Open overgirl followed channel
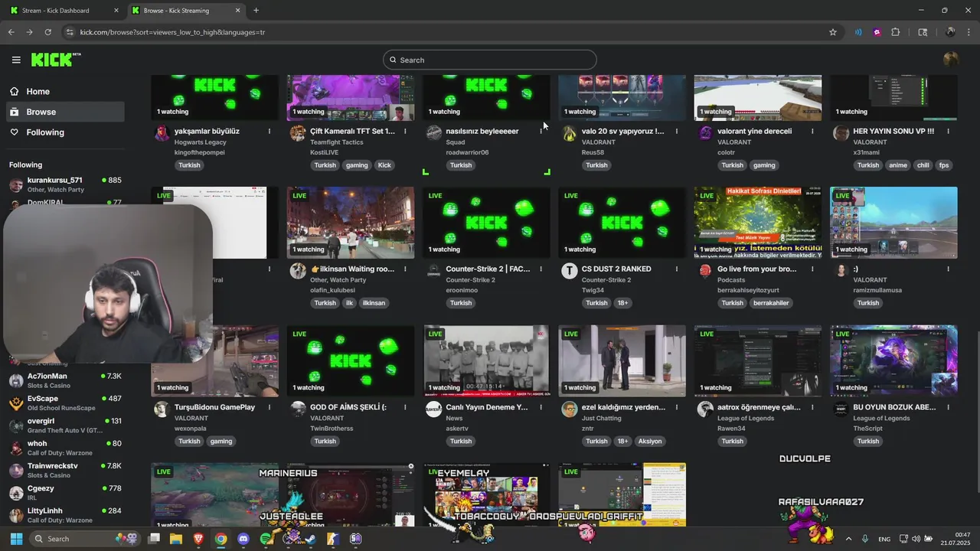This screenshot has height=551, width=980. (x=65, y=425)
